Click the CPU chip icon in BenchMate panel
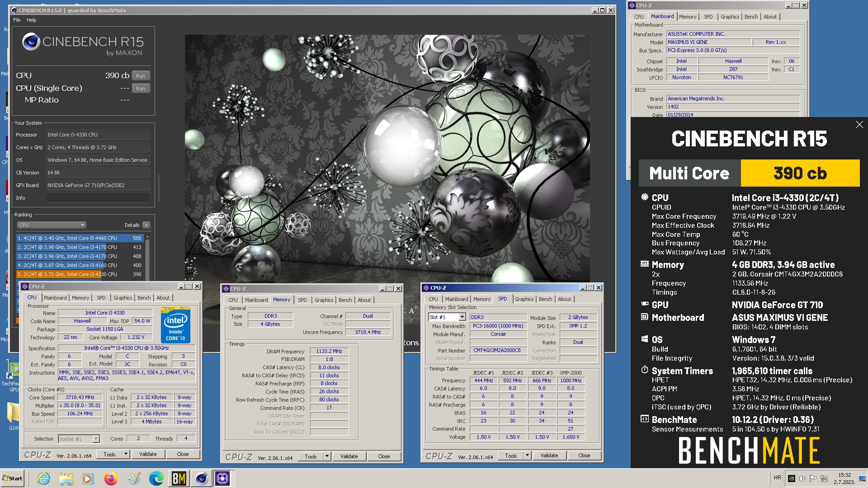868x488 pixels. point(645,197)
